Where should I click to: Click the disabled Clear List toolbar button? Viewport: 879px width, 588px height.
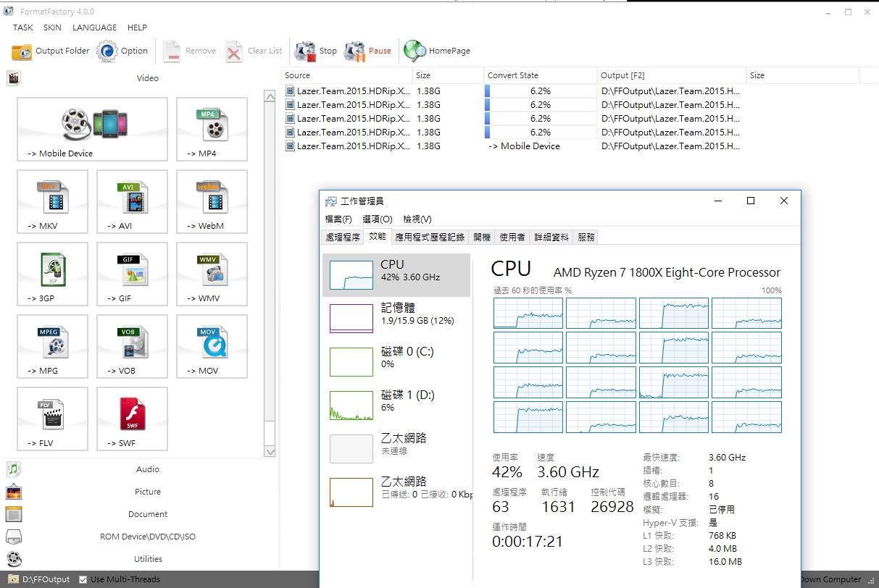254,51
